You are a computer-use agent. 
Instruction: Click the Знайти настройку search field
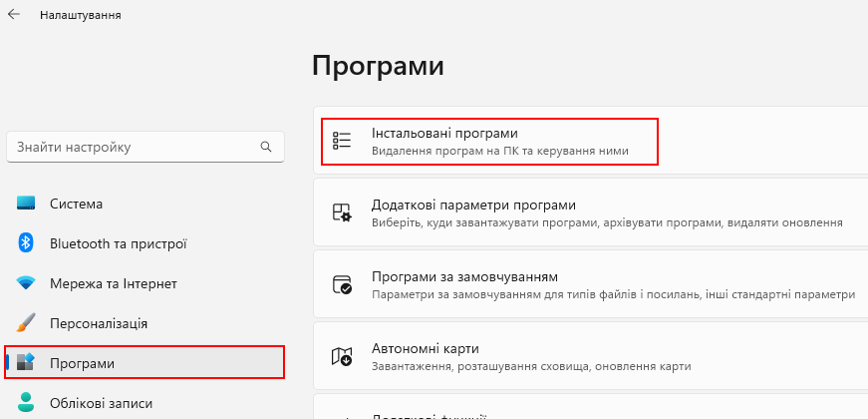145,147
